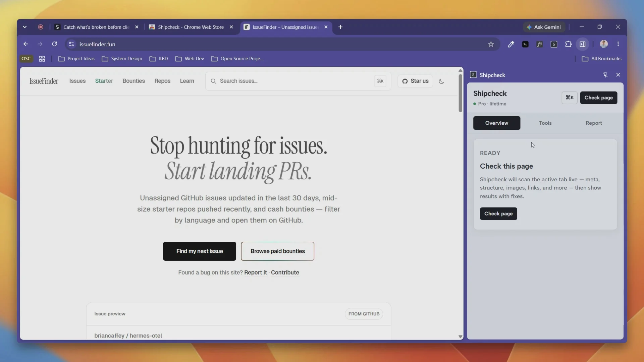Expand the All Bookmarks folder

602,59
